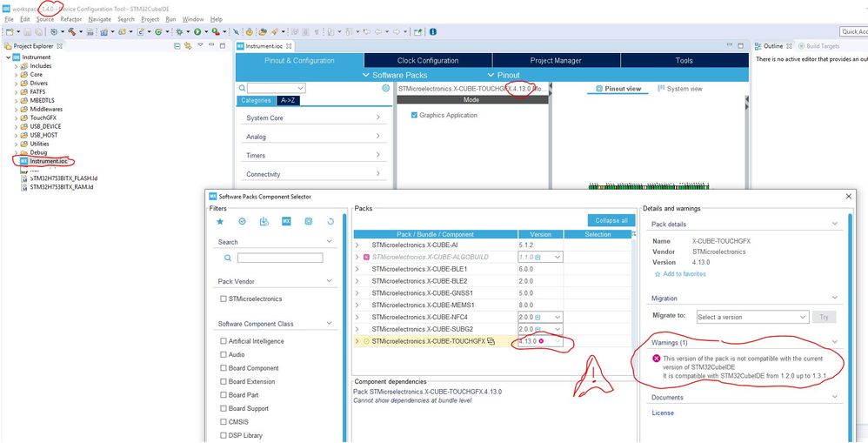Check the Board Component checkbox
The height and width of the screenshot is (443, 868).
tap(224, 368)
